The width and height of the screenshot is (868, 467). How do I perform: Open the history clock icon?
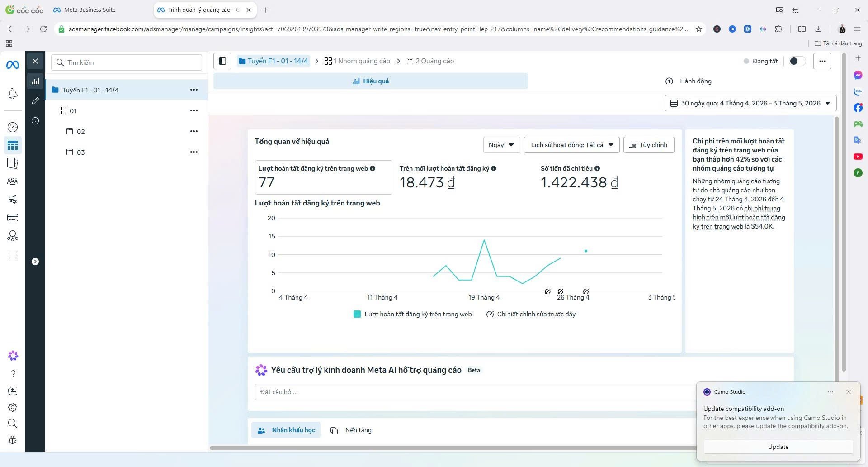point(35,121)
